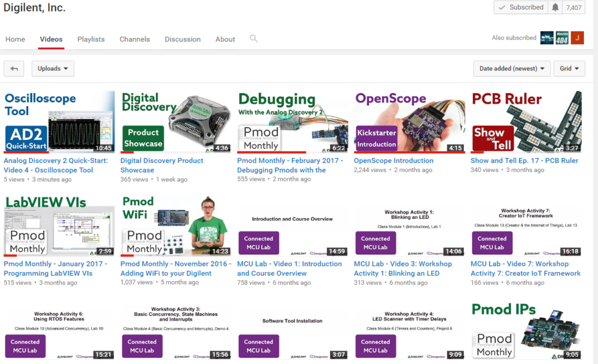Screen dimensions: 598x364
Task: Open the About tab
Action: pos(225,39)
